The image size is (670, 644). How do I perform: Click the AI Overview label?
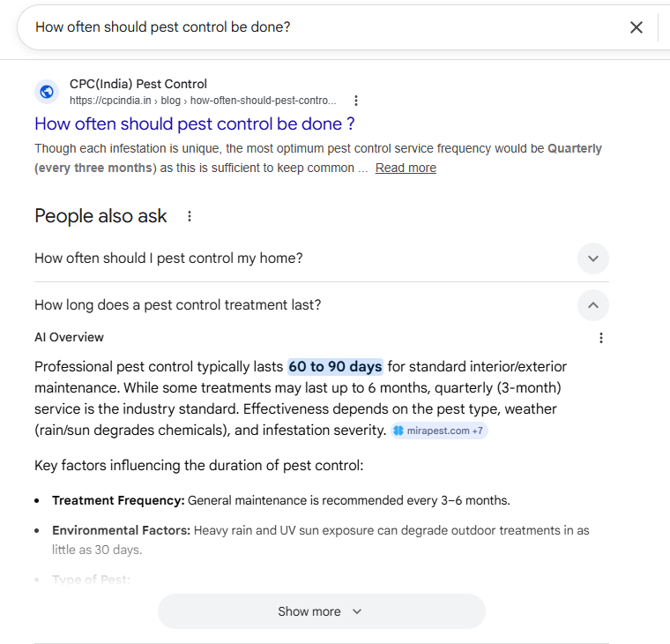click(x=69, y=337)
